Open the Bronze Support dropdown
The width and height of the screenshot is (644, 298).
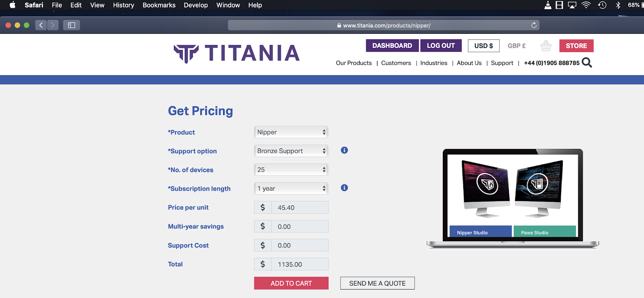click(291, 151)
